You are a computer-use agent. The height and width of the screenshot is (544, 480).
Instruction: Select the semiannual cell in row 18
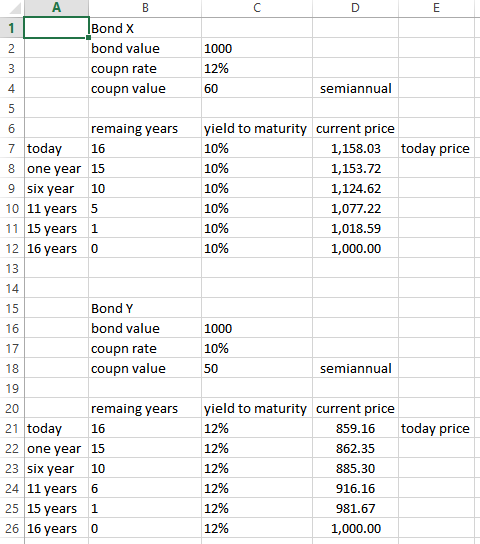355,368
